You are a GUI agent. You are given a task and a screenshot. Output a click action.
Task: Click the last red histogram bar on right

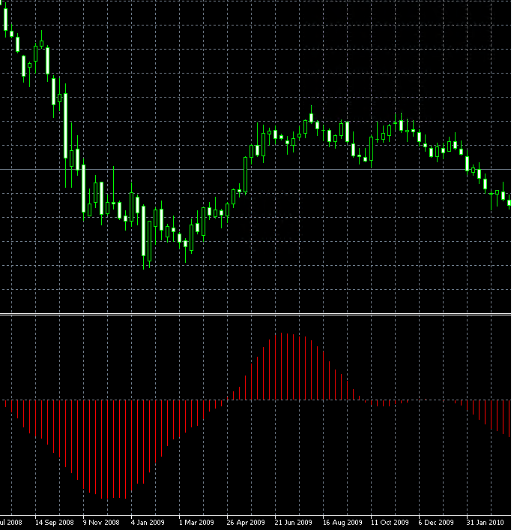point(509,418)
